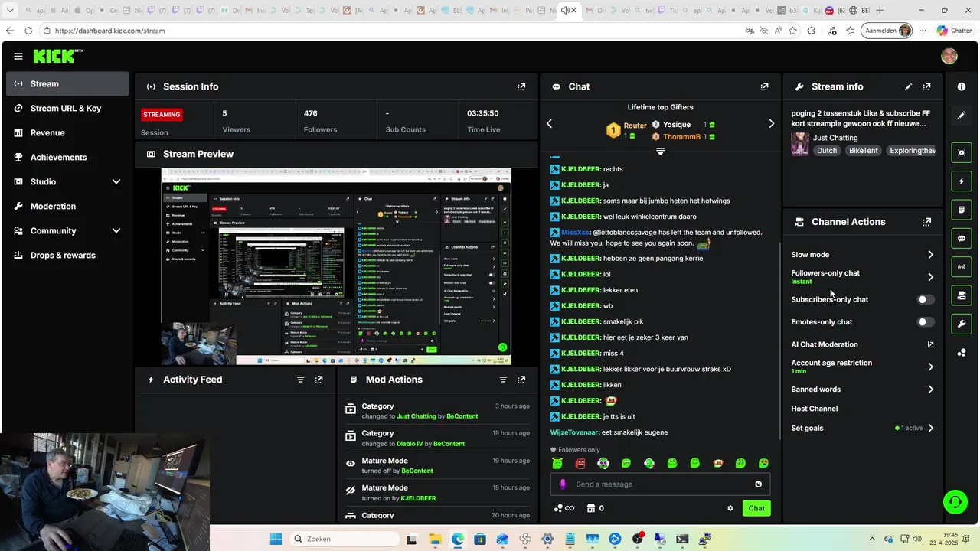The height and width of the screenshot is (551, 980).
Task: Pop out the Session Info panel
Action: pyautogui.click(x=521, y=87)
